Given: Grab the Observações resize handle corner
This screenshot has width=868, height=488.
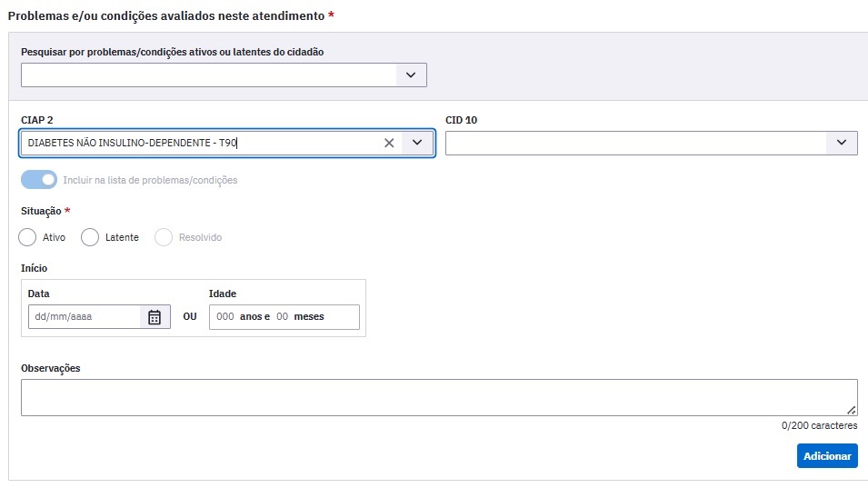Looking at the screenshot, I should 852,410.
